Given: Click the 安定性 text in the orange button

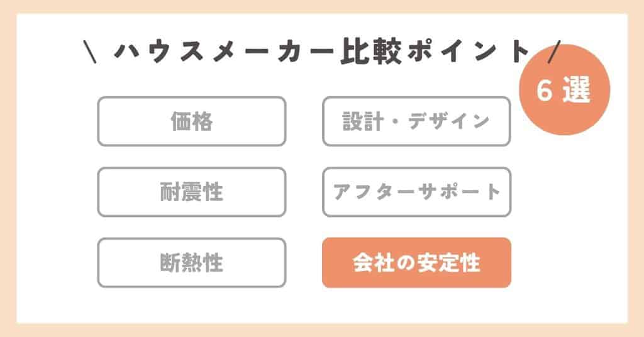Looking at the screenshot, I should [x=448, y=263].
